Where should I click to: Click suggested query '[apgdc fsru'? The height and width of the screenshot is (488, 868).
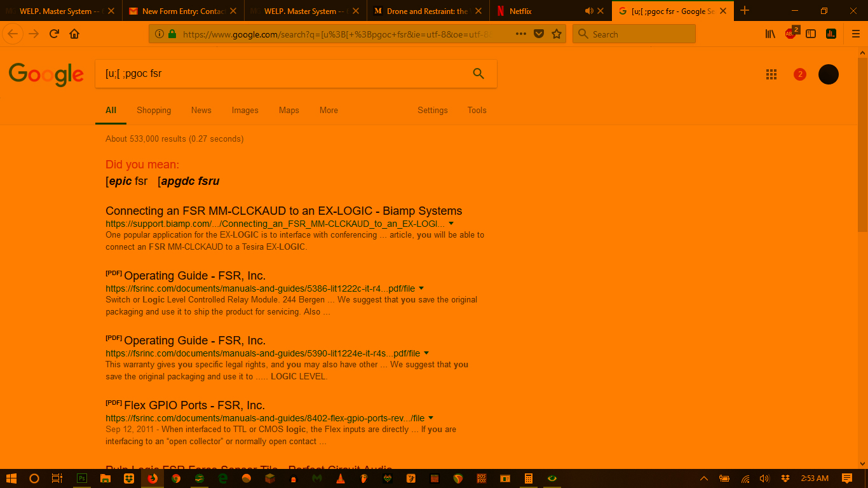189,181
